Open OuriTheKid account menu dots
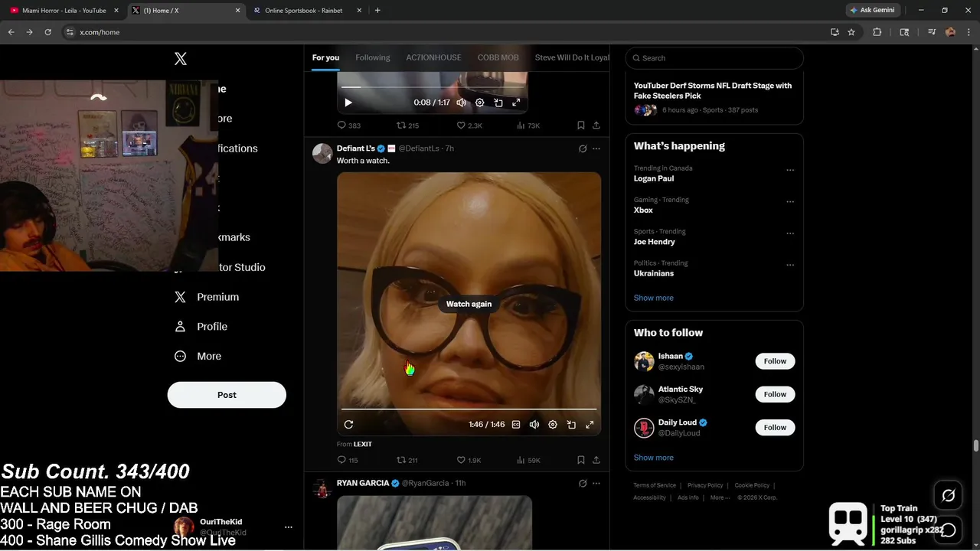This screenshot has height=551, width=980. pyautogui.click(x=289, y=527)
